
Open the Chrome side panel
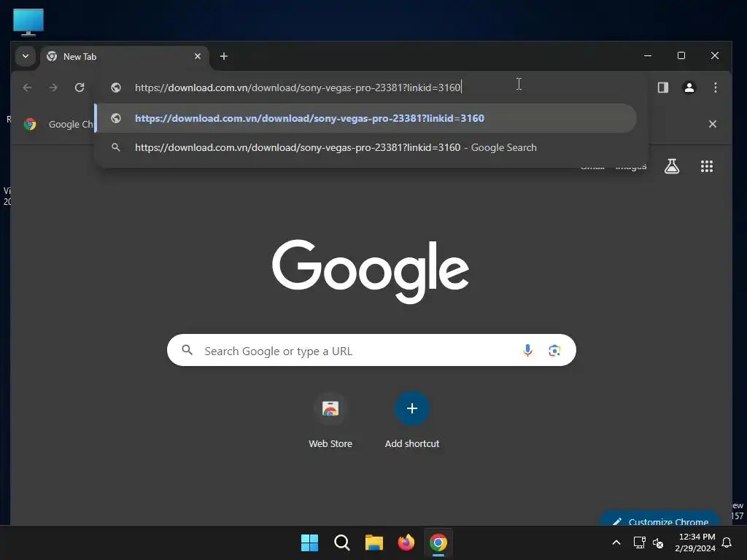(662, 87)
